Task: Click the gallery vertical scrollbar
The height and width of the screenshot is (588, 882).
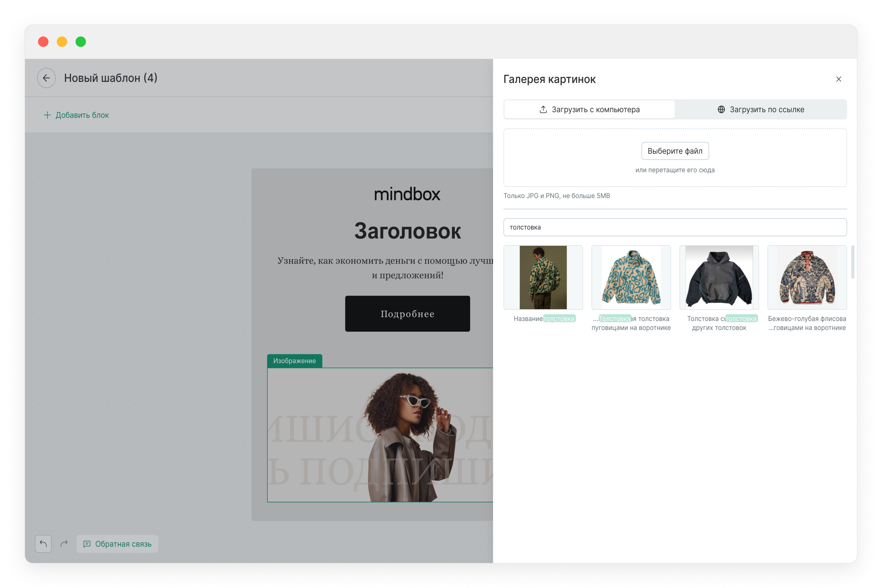Action: (x=852, y=263)
